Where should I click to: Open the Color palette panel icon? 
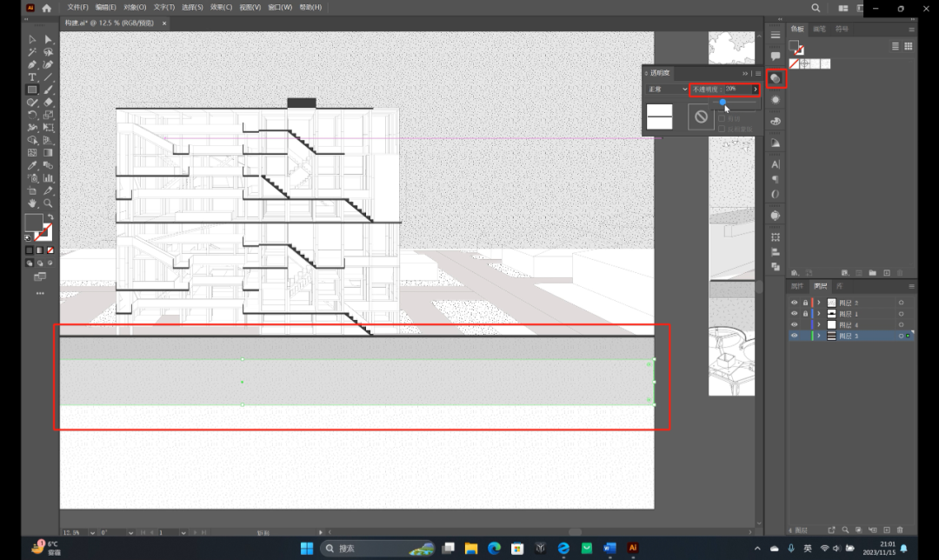776,122
